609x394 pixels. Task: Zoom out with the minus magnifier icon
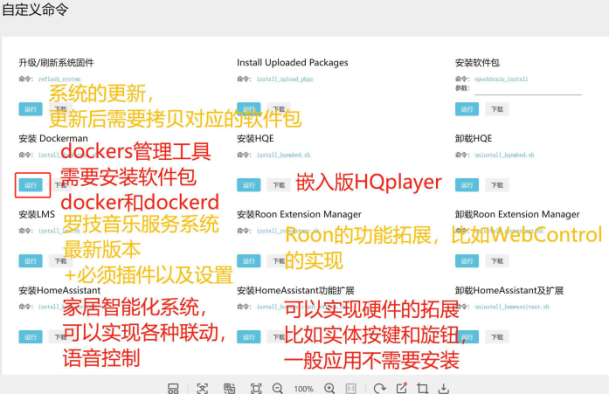tap(278, 388)
